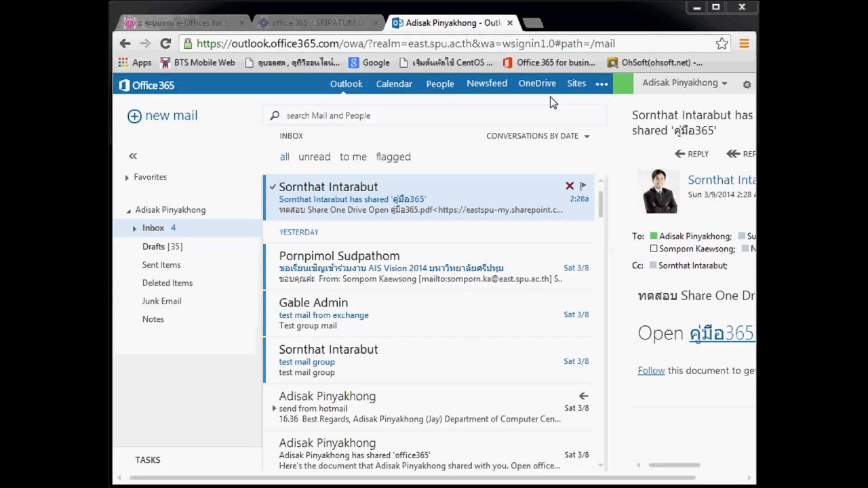
Task: Open the Chrome menu
Action: [744, 43]
